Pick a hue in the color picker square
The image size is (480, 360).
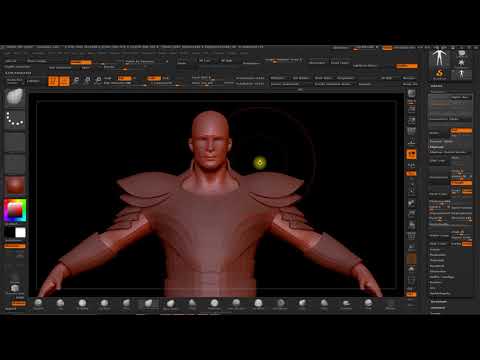pyautogui.click(x=15, y=211)
